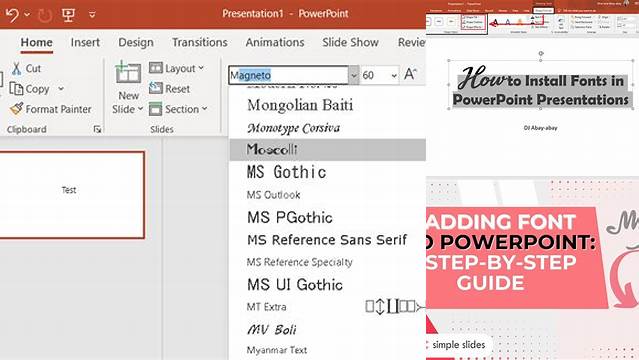Open the font size dropdown arrow
This screenshot has height=360, width=639.
point(394,75)
